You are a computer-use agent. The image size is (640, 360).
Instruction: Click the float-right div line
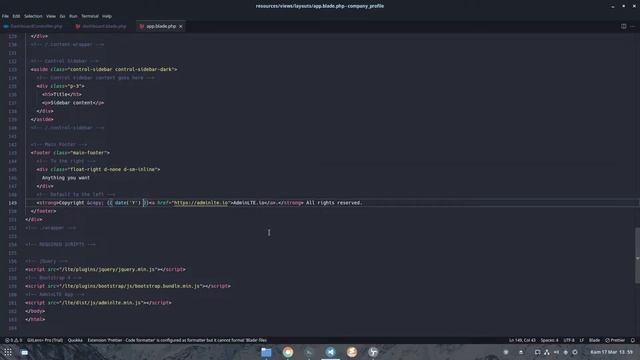(98, 169)
